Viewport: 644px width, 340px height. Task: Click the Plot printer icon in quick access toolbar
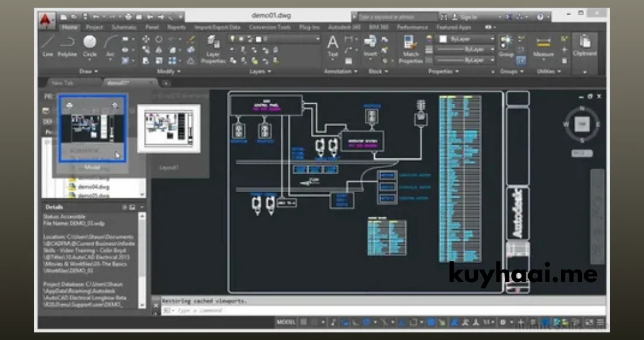pyautogui.click(x=129, y=17)
